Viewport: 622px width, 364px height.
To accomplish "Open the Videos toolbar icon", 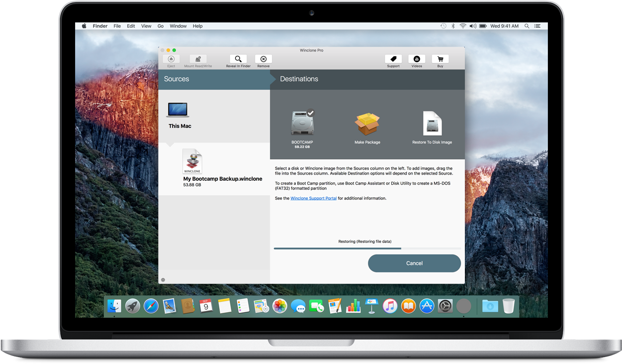I will click(416, 60).
